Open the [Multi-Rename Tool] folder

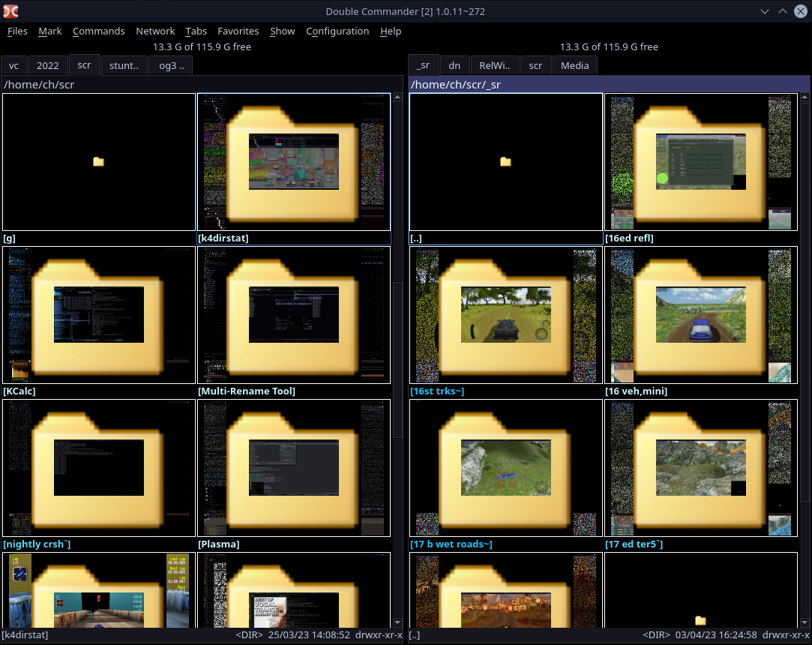293,315
